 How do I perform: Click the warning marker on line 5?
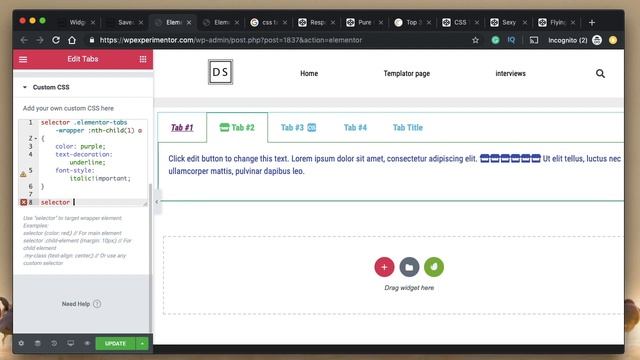coord(23,174)
